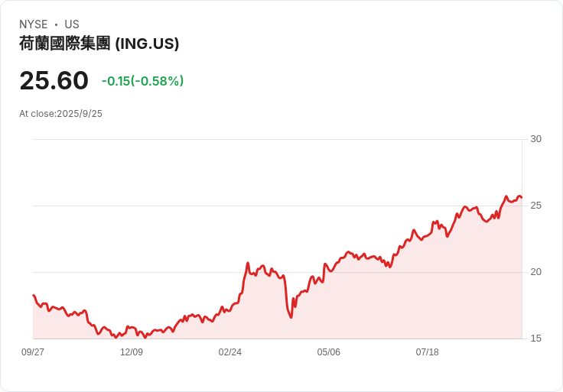Image resolution: width=563 pixels, height=392 pixels.
Task: Click the 15 value on the price axis
Action: pos(535,339)
